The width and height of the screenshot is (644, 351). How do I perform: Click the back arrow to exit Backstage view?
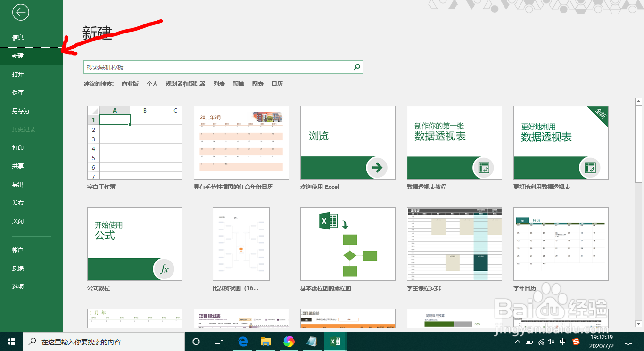(x=20, y=13)
